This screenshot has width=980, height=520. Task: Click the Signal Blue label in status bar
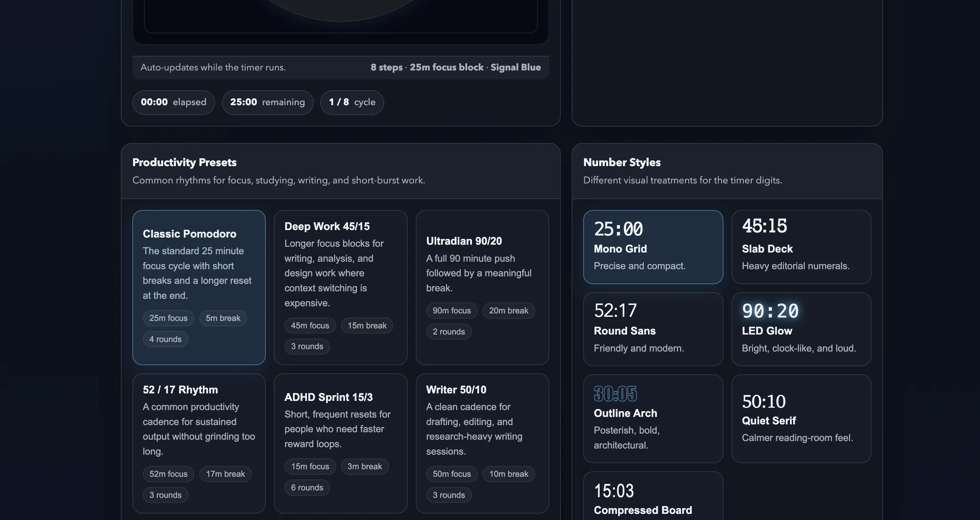pos(515,67)
